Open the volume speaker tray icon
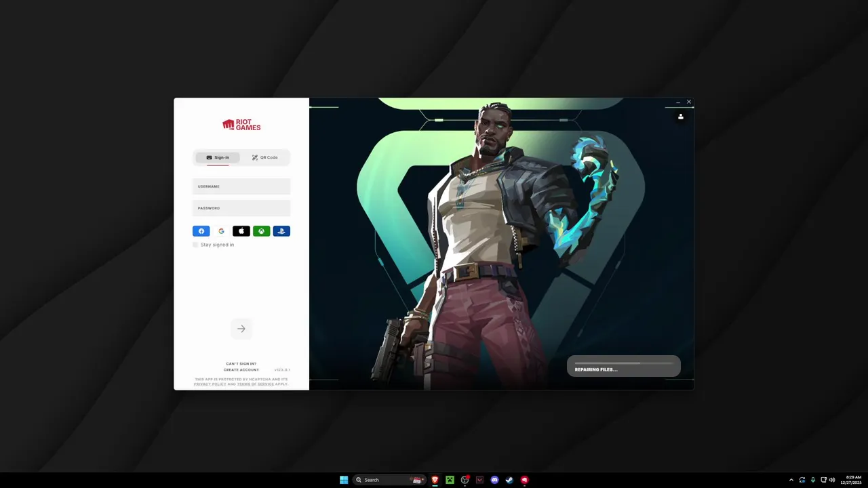This screenshot has height=488, width=868. coord(833,480)
